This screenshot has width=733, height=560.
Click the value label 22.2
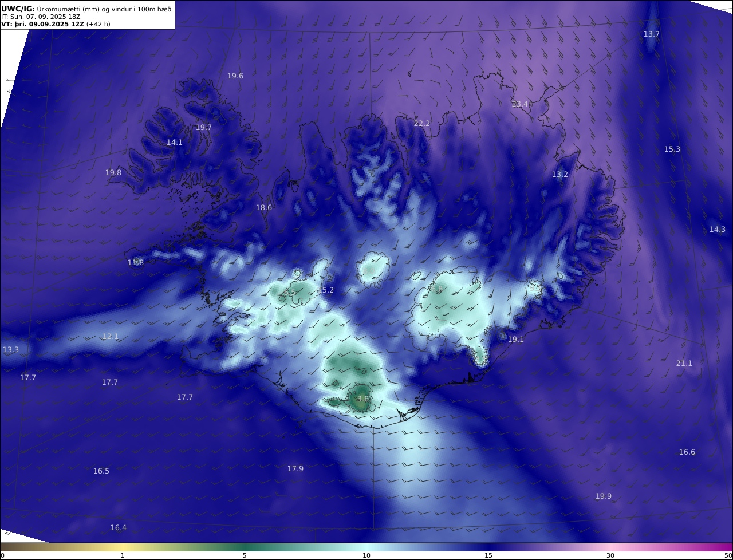(x=422, y=124)
